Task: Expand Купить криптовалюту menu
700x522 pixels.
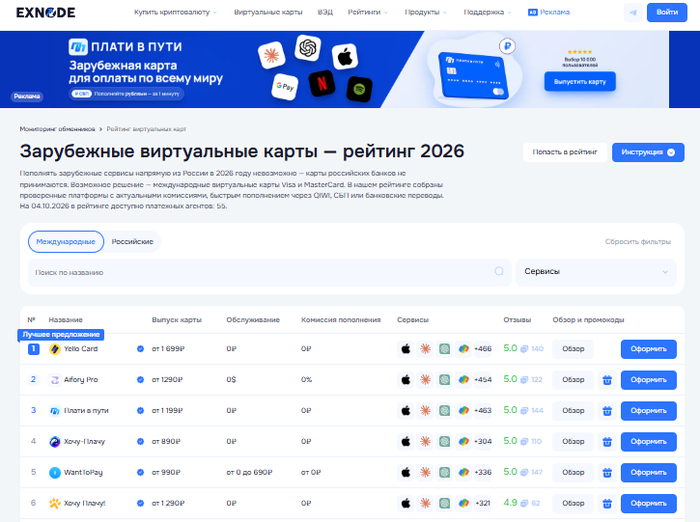Action: click(x=175, y=13)
